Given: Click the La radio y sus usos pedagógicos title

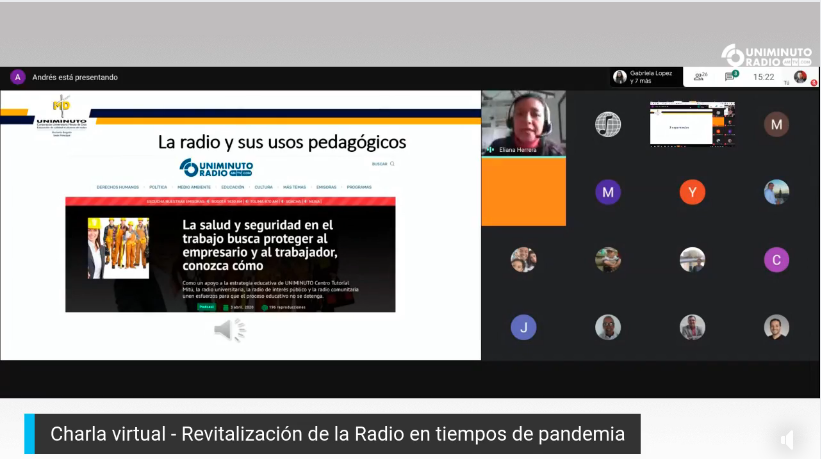Looking at the screenshot, I should 282,142.
